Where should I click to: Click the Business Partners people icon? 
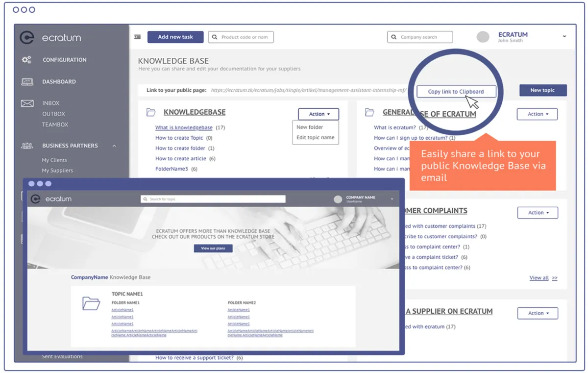(27, 146)
